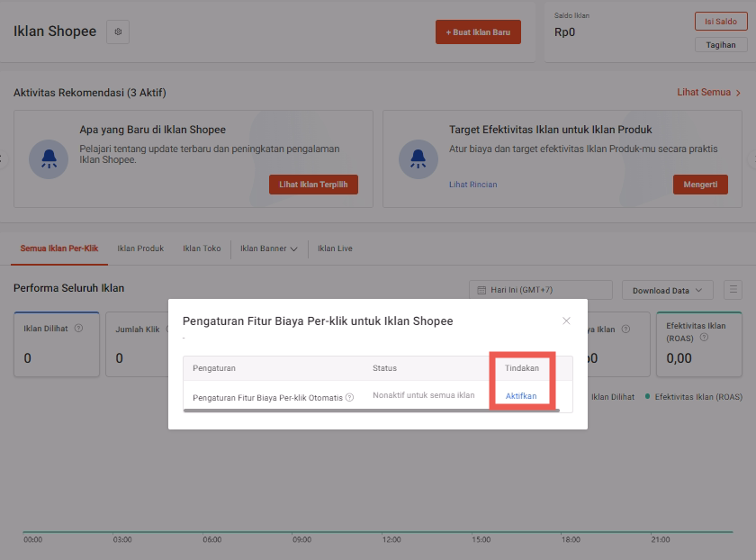Switch to the Iklan Toko tab

coord(202,248)
